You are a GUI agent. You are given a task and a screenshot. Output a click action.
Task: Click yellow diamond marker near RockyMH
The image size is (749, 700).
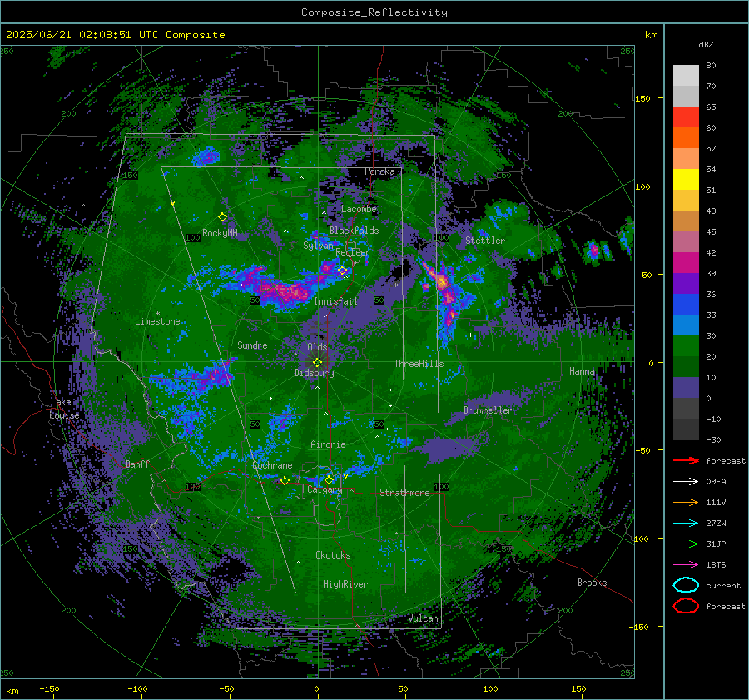point(222,217)
